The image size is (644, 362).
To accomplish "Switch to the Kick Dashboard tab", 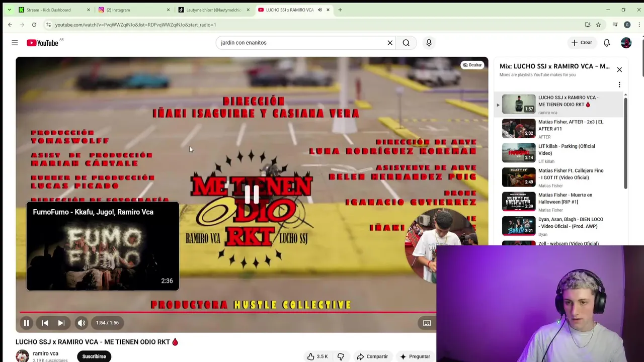I will pos(48,10).
